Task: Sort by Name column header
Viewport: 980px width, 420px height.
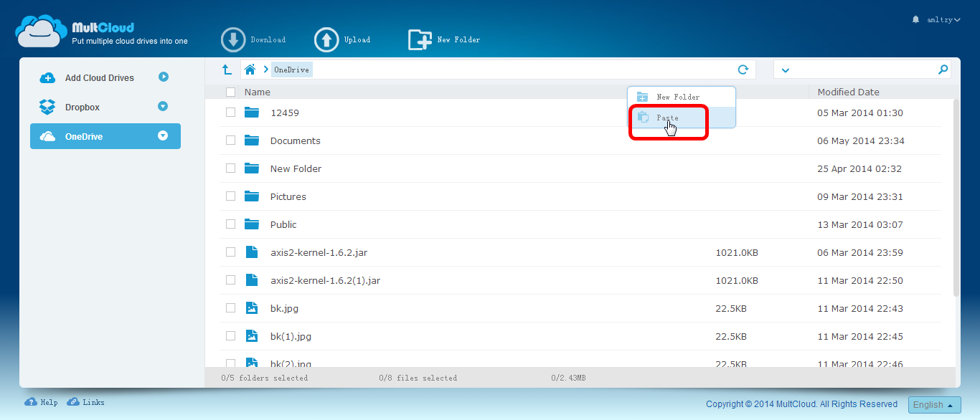Action: click(x=258, y=92)
